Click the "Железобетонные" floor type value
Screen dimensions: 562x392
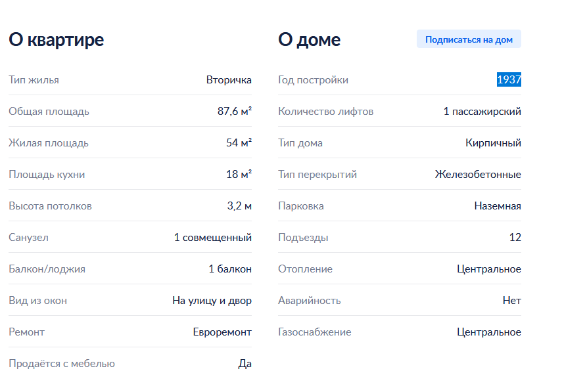(x=478, y=175)
